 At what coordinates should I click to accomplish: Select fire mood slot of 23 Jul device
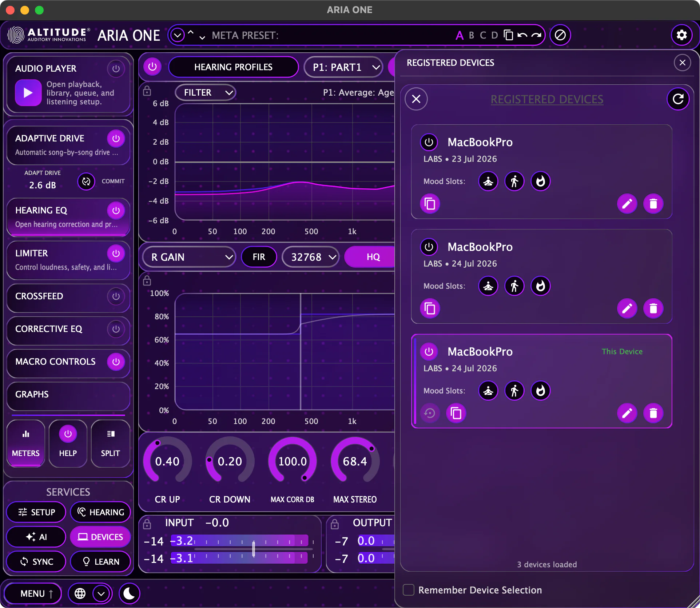(x=541, y=181)
